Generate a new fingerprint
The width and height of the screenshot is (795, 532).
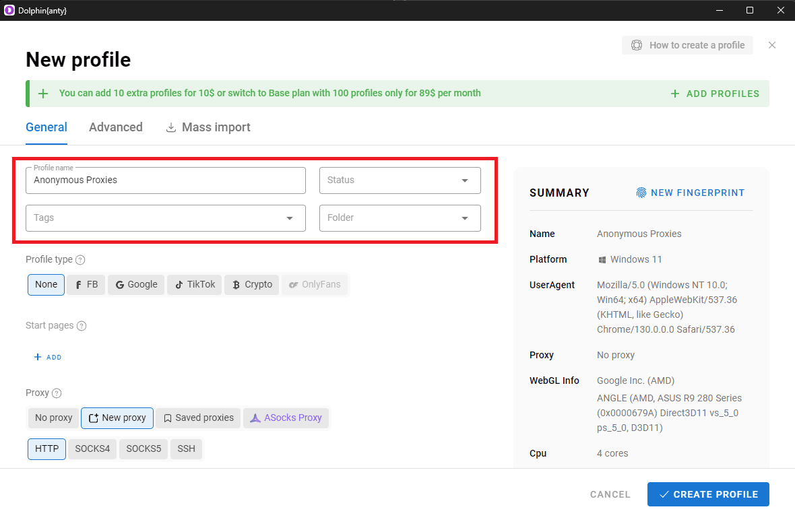coord(690,193)
